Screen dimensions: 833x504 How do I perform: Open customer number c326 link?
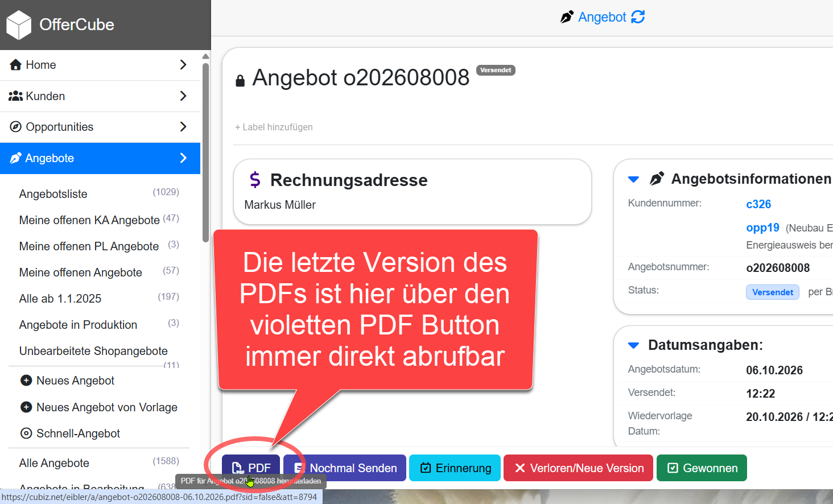click(x=758, y=204)
